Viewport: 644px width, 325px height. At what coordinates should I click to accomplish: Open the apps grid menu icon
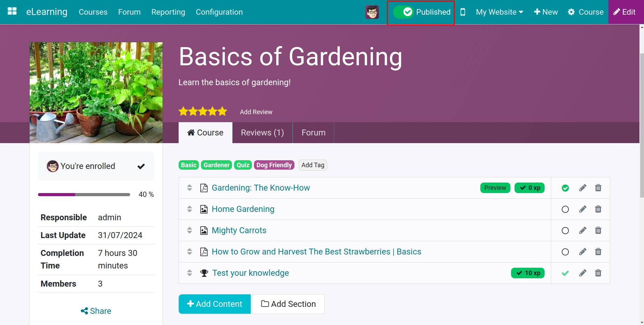[12, 12]
